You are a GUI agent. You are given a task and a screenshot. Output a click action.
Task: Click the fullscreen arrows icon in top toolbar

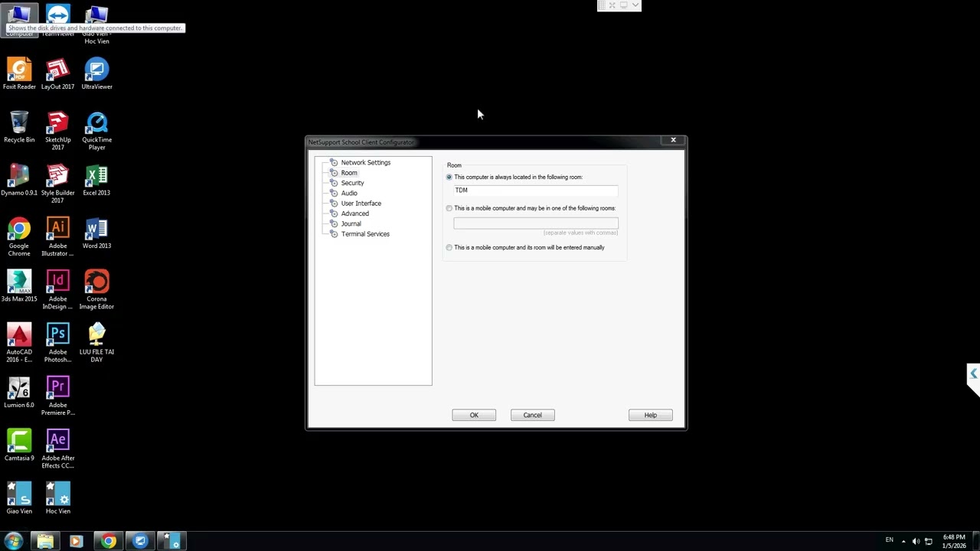(612, 5)
